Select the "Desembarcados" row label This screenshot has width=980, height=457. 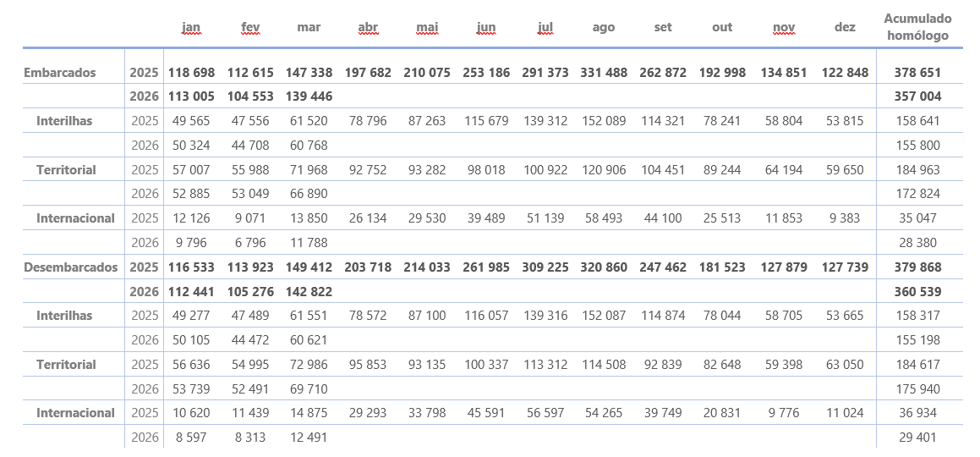[x=71, y=267]
